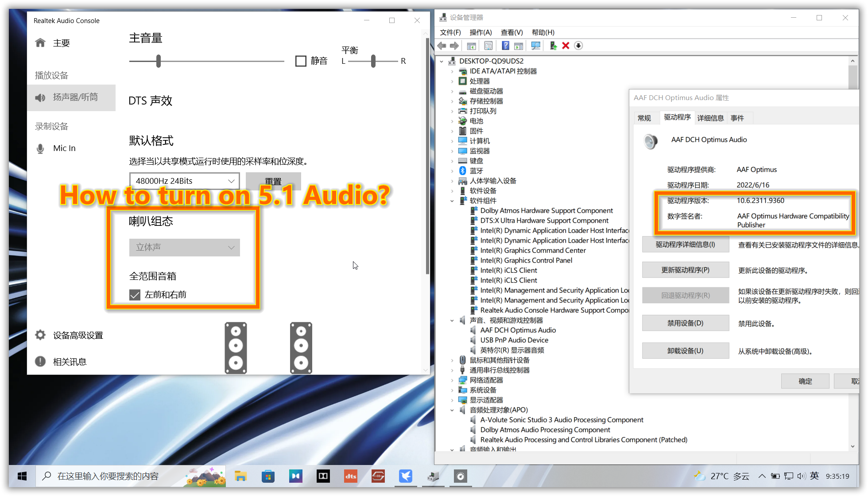Click the volume icon in system tray
Image resolution: width=868 pixels, height=496 pixels.
pos(801,476)
